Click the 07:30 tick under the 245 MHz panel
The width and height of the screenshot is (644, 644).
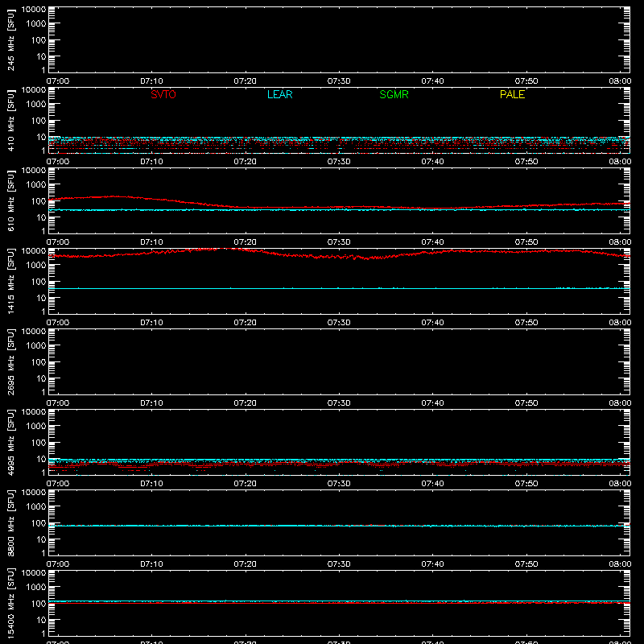[x=339, y=81]
